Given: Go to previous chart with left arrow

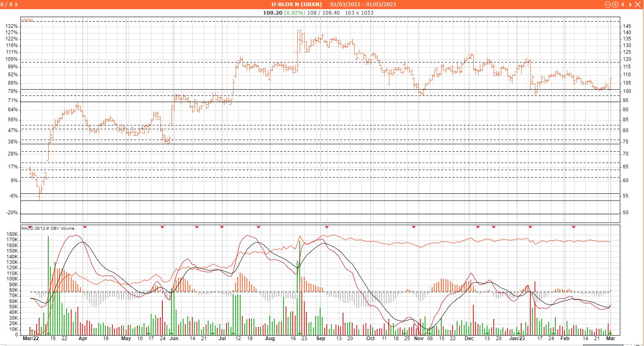Looking at the screenshot, I should pyautogui.click(x=623, y=4).
